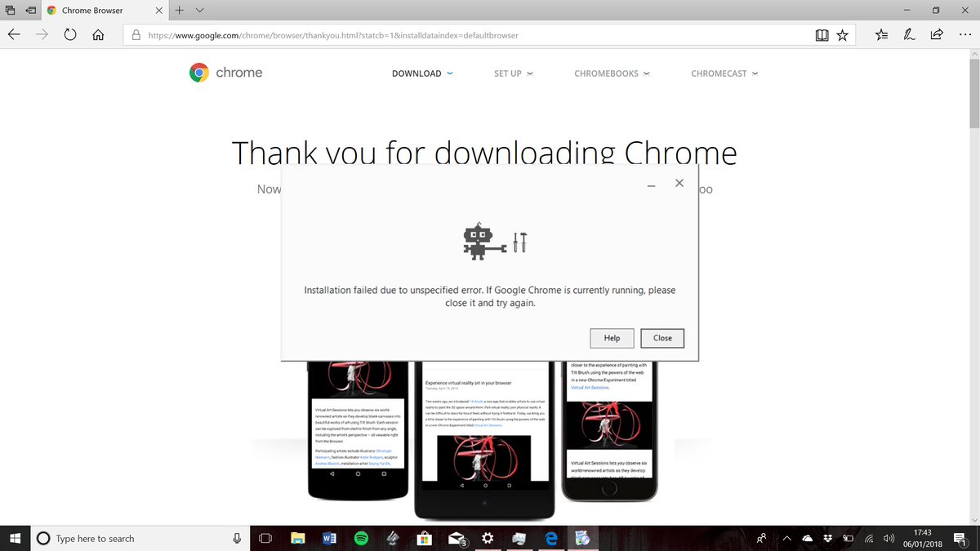Screen dimensions: 980x551
Task: Open the DOWNLOAD menu
Action: 422,73
